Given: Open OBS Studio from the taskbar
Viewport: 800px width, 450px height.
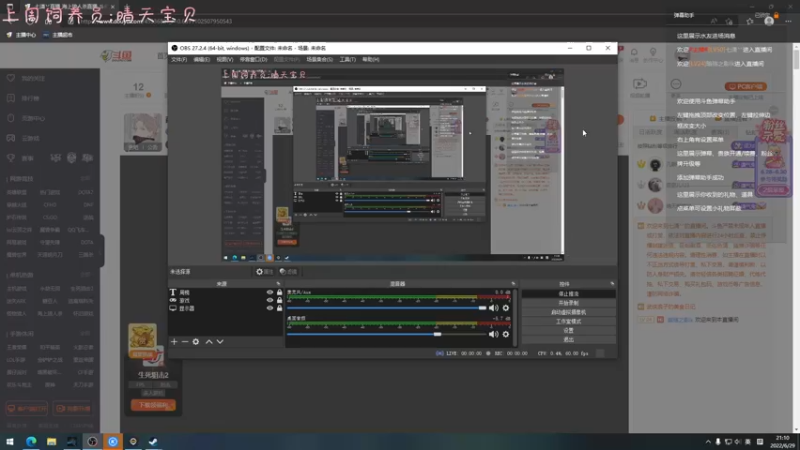Looking at the screenshot, I should tap(92, 441).
